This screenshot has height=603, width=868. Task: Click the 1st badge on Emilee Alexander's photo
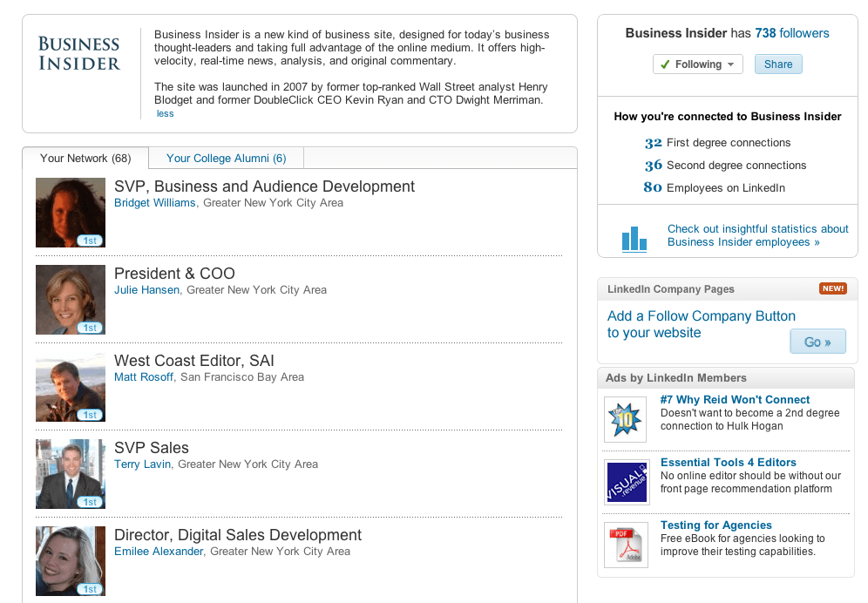89,589
